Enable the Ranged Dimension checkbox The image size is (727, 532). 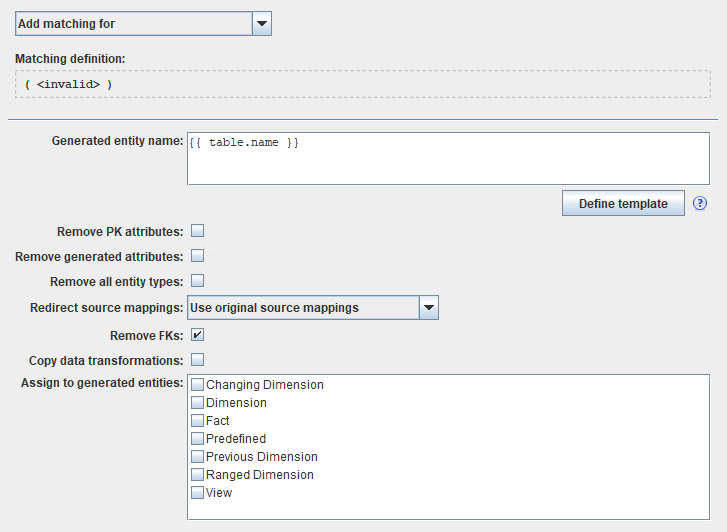198,475
